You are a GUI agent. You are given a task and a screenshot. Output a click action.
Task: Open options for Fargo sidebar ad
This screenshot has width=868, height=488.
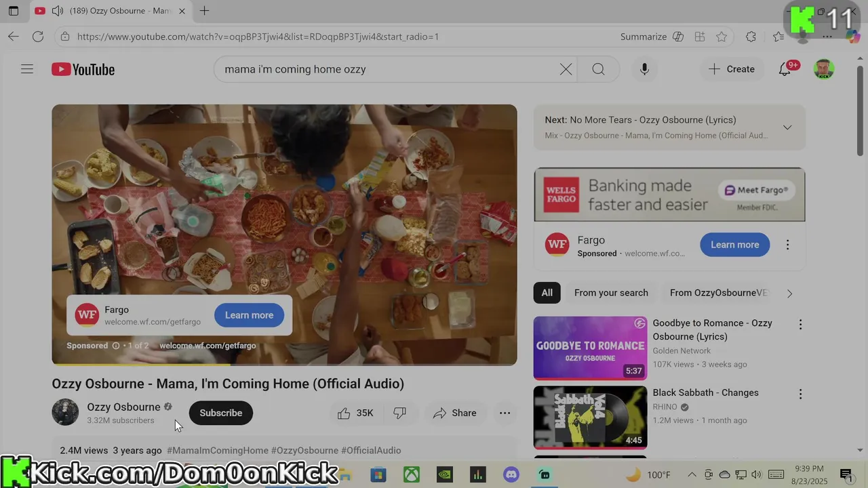pos(787,245)
